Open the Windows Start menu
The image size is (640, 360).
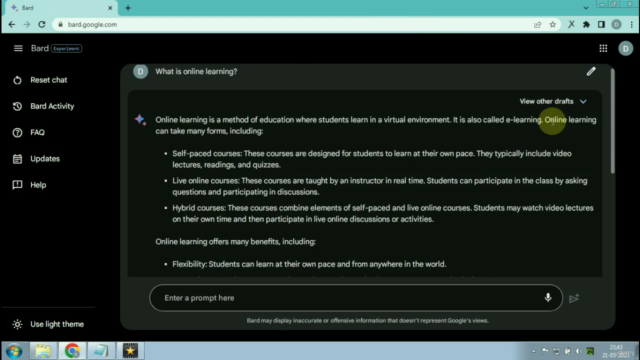(x=14, y=351)
